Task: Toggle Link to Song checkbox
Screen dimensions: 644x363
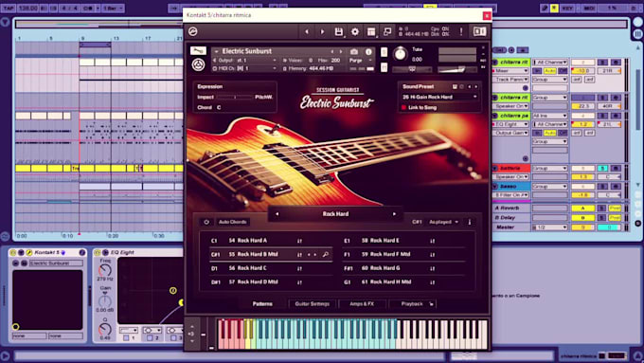Action: pos(403,108)
